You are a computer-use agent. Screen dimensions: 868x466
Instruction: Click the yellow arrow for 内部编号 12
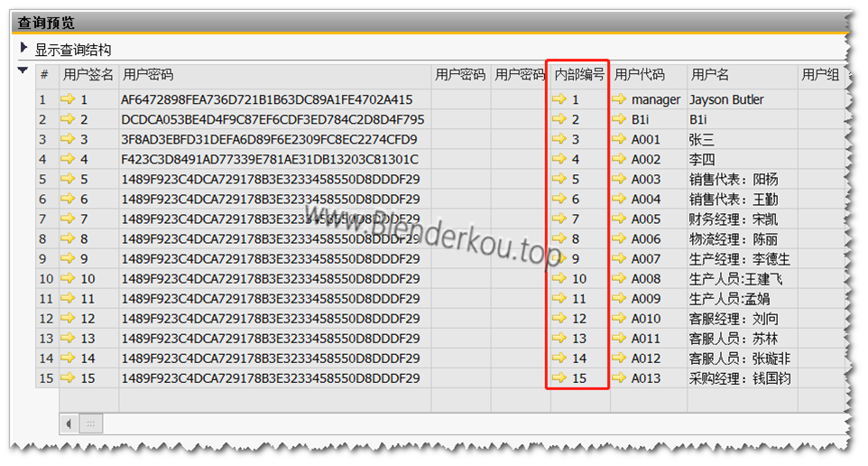coord(559,318)
